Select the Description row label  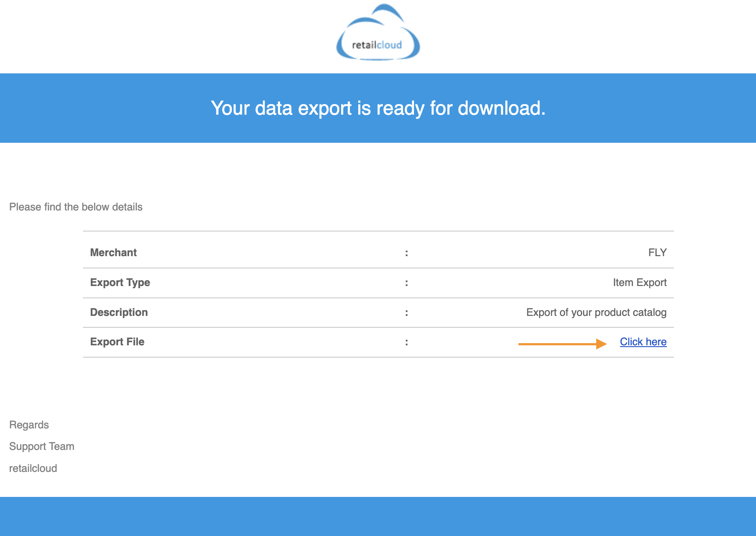coord(119,312)
